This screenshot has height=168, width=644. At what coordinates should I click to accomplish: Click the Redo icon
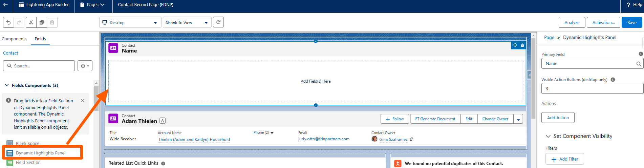click(x=19, y=22)
